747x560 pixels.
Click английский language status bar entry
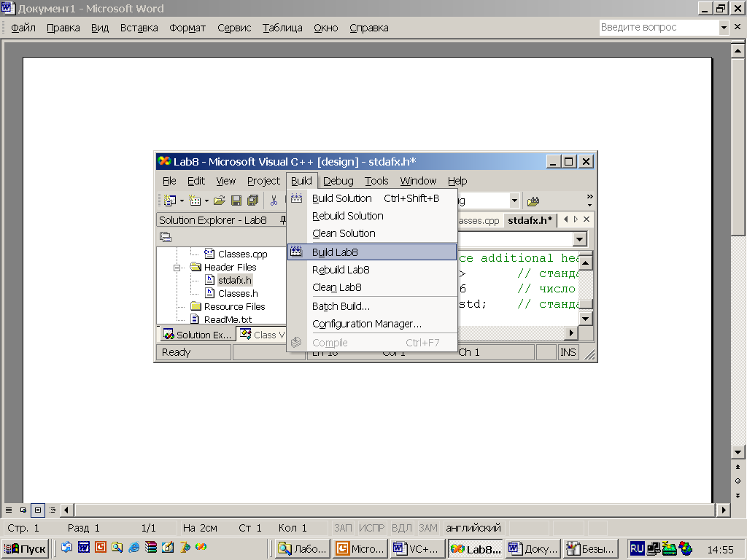pos(473,528)
